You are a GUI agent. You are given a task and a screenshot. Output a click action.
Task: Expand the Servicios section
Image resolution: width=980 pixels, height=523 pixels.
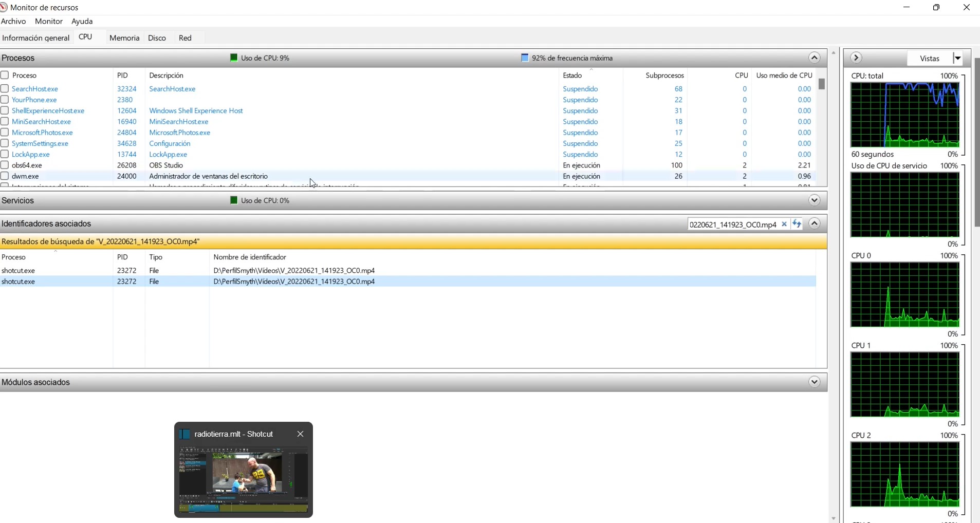point(815,200)
